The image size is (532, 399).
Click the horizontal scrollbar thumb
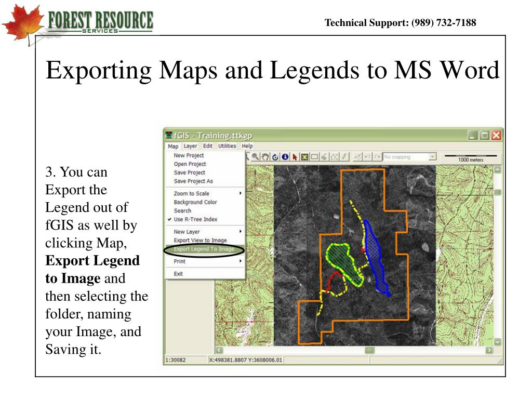369,350
